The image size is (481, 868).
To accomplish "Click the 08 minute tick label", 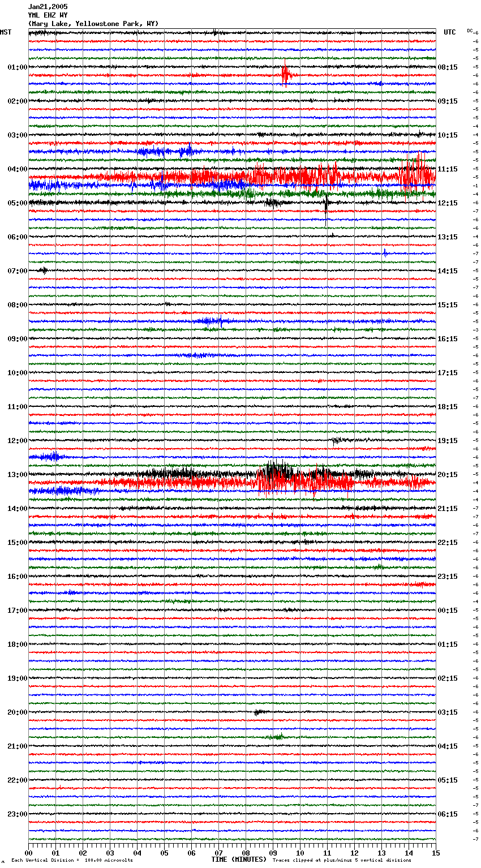I will [246, 853].
